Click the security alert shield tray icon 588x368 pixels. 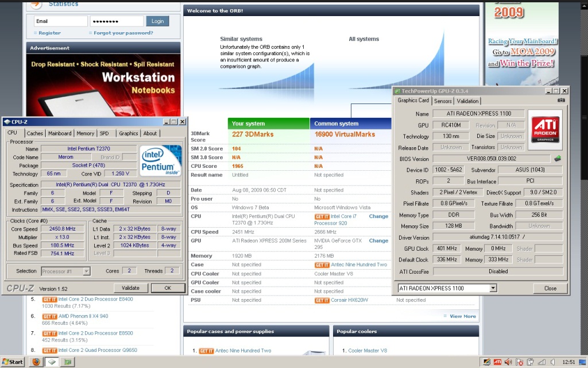(519, 362)
